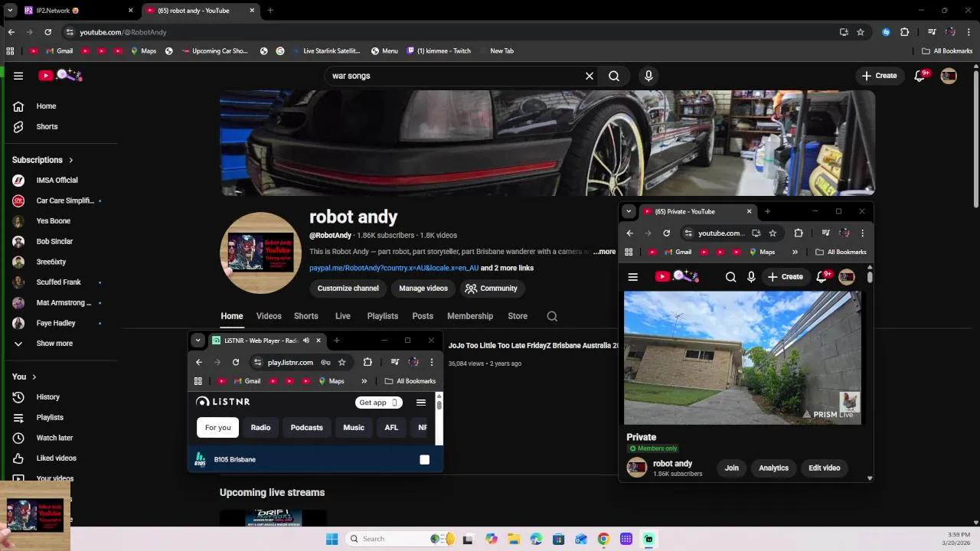The height and width of the screenshot is (551, 980).
Task: Open the LiSTNR hamburger menu next to Get app
Action: click(421, 403)
